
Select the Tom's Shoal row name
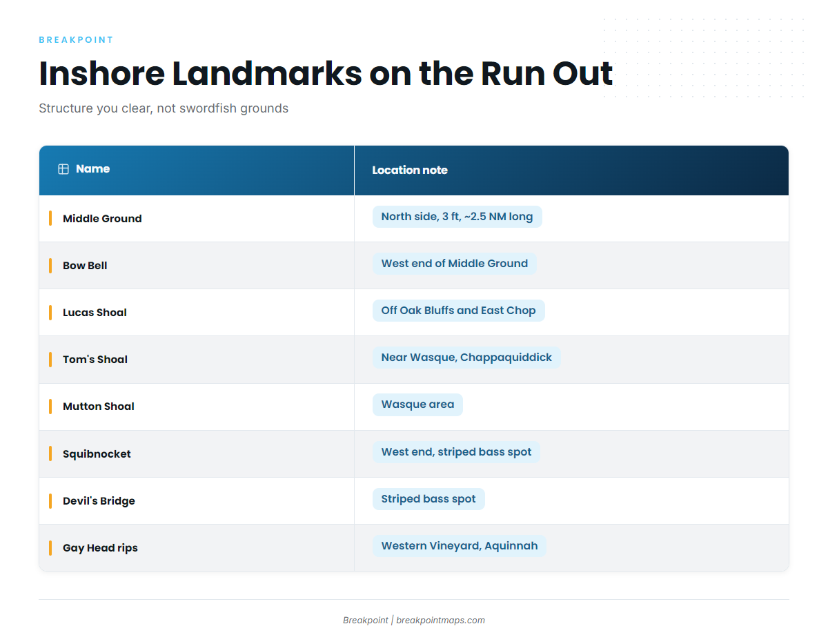click(95, 360)
